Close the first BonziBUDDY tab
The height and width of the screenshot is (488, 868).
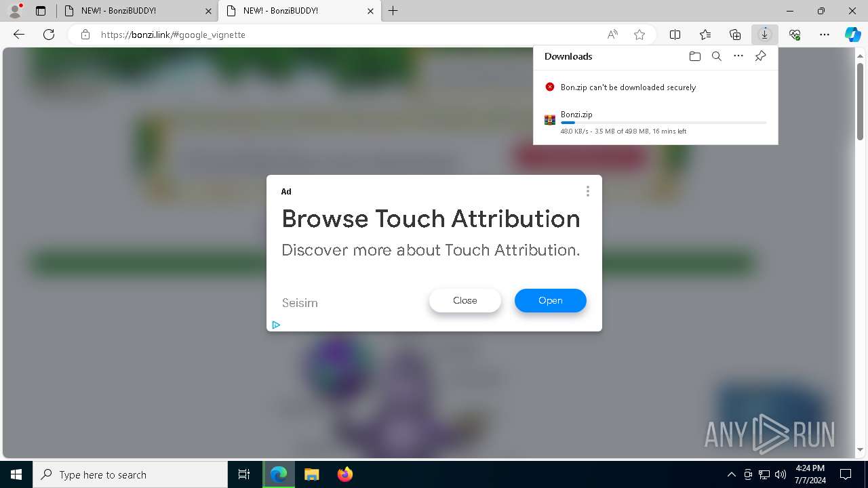(x=208, y=11)
